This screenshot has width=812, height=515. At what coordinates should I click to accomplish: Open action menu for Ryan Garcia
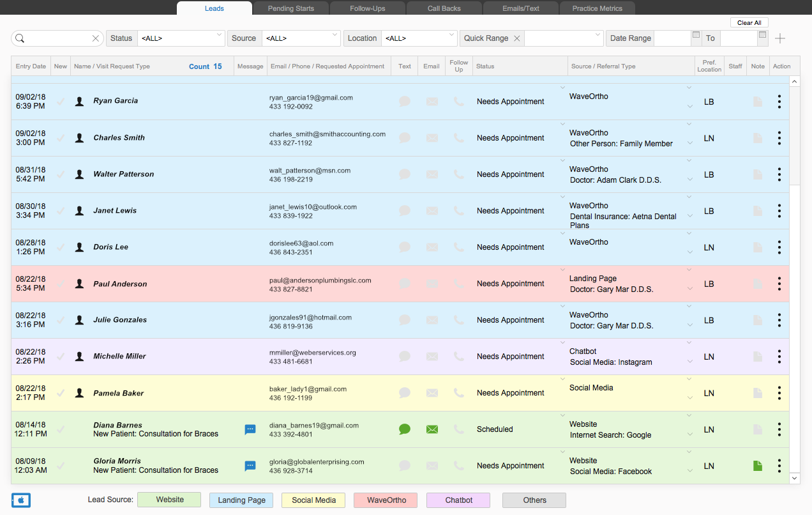coord(779,102)
